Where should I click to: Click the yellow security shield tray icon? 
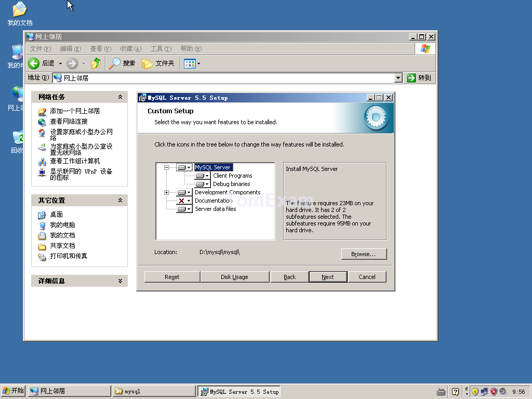[x=475, y=392]
